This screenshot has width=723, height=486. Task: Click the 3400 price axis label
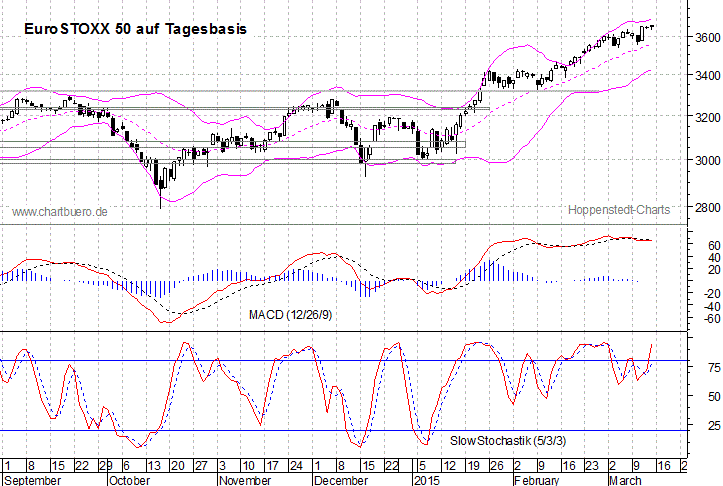pos(707,75)
